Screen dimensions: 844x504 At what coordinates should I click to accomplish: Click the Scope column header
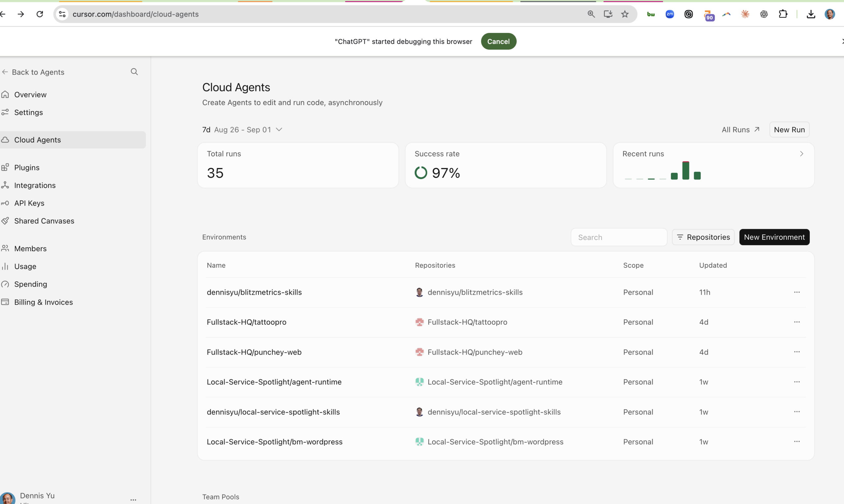pyautogui.click(x=633, y=265)
